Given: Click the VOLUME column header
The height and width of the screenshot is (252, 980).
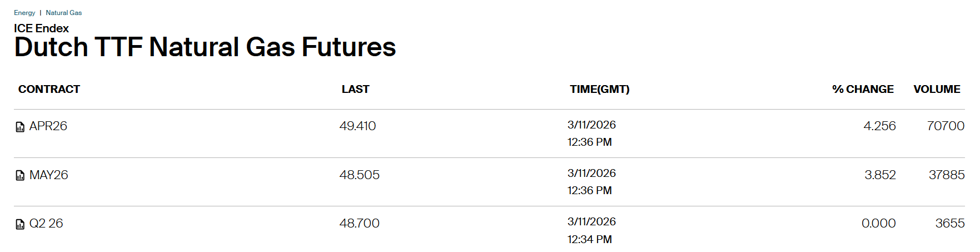Looking at the screenshot, I should point(937,90).
